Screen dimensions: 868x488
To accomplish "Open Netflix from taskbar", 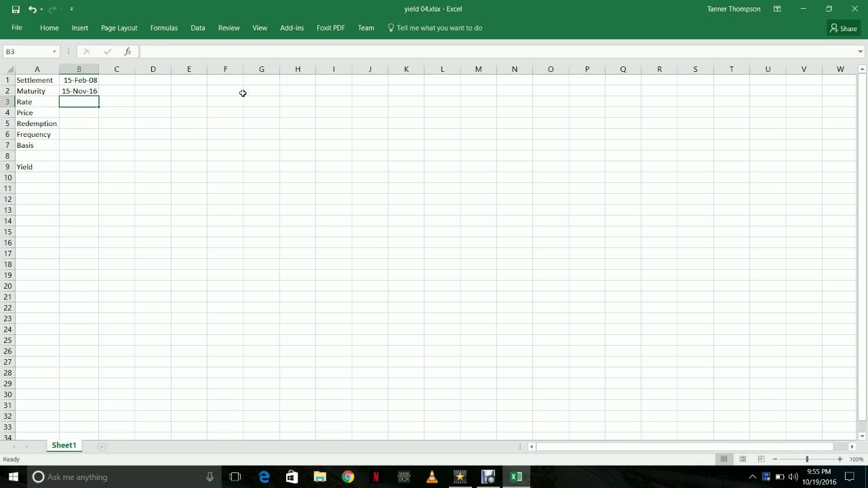I will [x=376, y=476].
